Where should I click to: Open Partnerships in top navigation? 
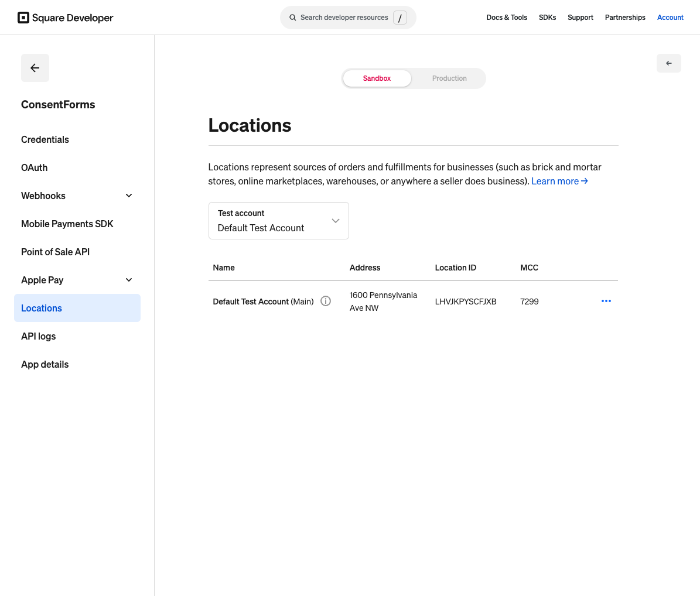tap(625, 18)
